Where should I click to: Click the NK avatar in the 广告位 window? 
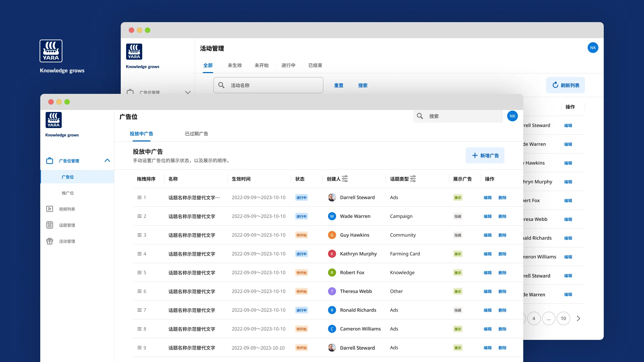pos(513,116)
